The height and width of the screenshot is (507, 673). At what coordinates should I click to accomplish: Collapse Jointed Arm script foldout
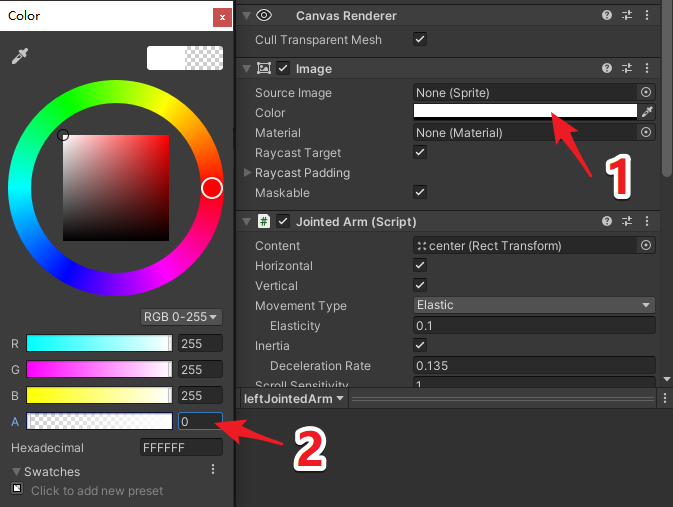(x=246, y=222)
